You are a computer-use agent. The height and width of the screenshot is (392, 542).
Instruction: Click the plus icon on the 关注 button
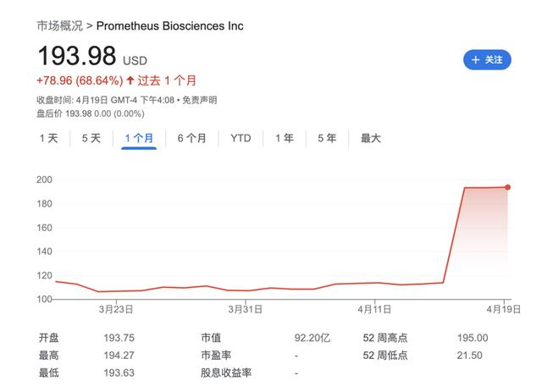pyautogui.click(x=476, y=60)
